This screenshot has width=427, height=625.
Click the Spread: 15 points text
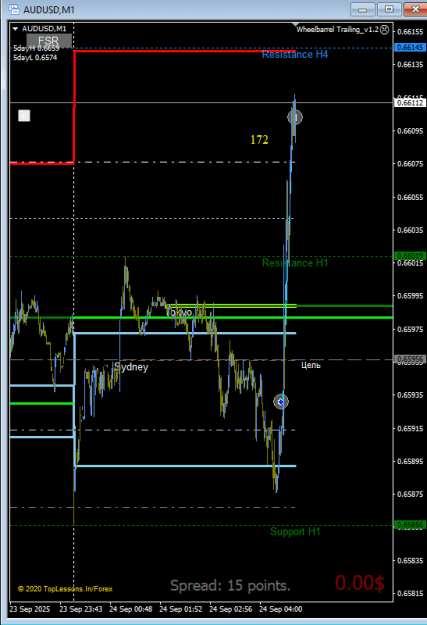[x=230, y=586]
